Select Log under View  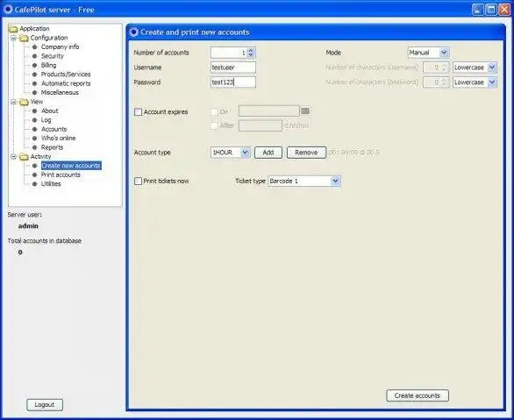pos(46,120)
